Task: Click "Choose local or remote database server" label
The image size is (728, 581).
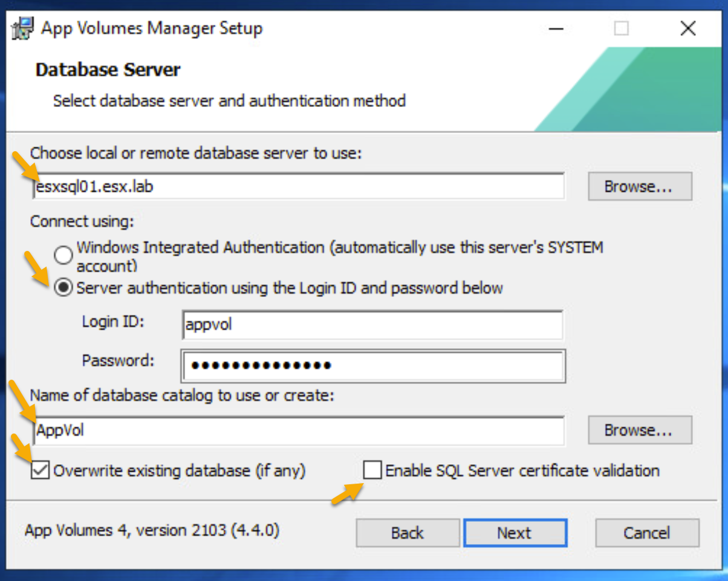Action: click(x=196, y=154)
